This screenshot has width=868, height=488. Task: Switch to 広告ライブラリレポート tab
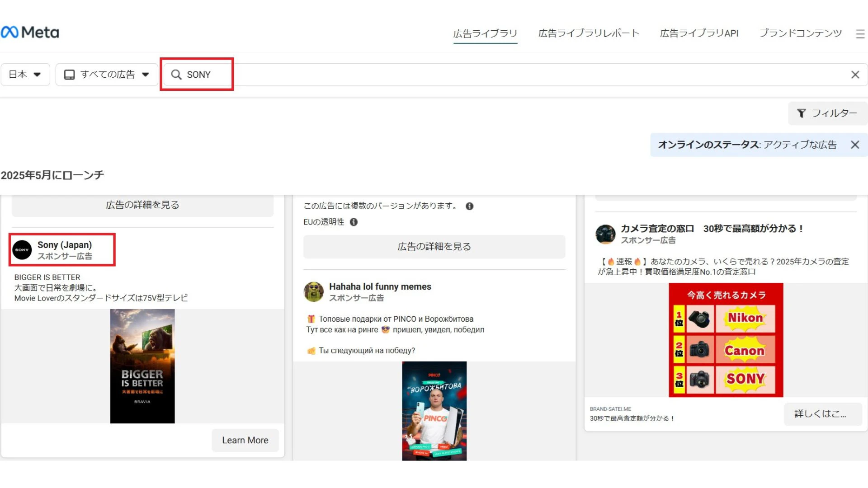tap(588, 33)
